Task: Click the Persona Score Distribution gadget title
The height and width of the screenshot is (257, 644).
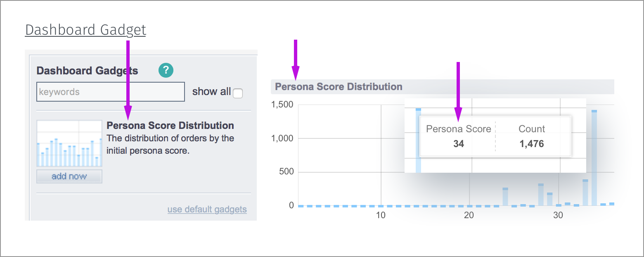Action: tap(170, 126)
